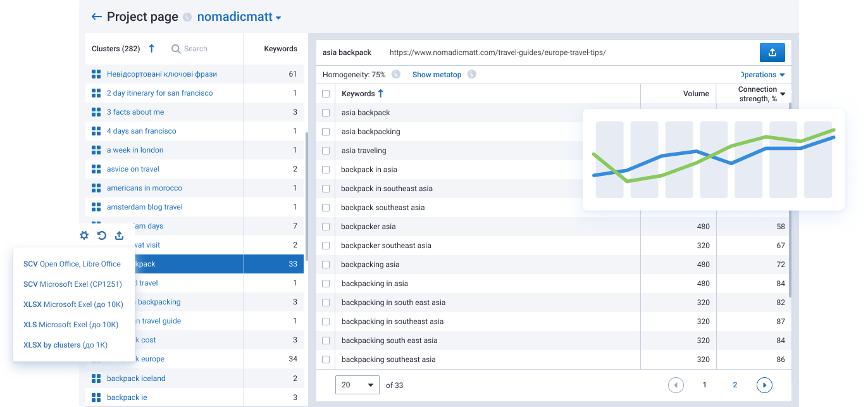Click the blue export upload button
Viewport: 868px width, 407px height.
772,53
